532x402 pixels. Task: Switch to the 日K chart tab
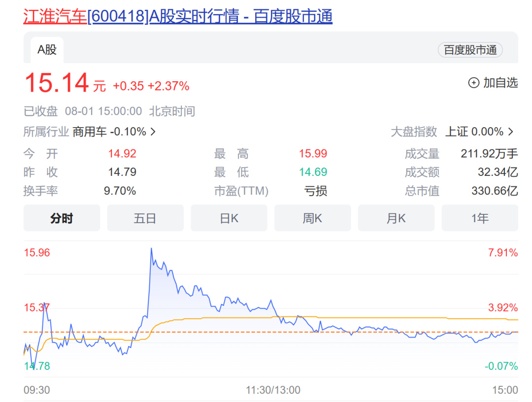click(229, 218)
